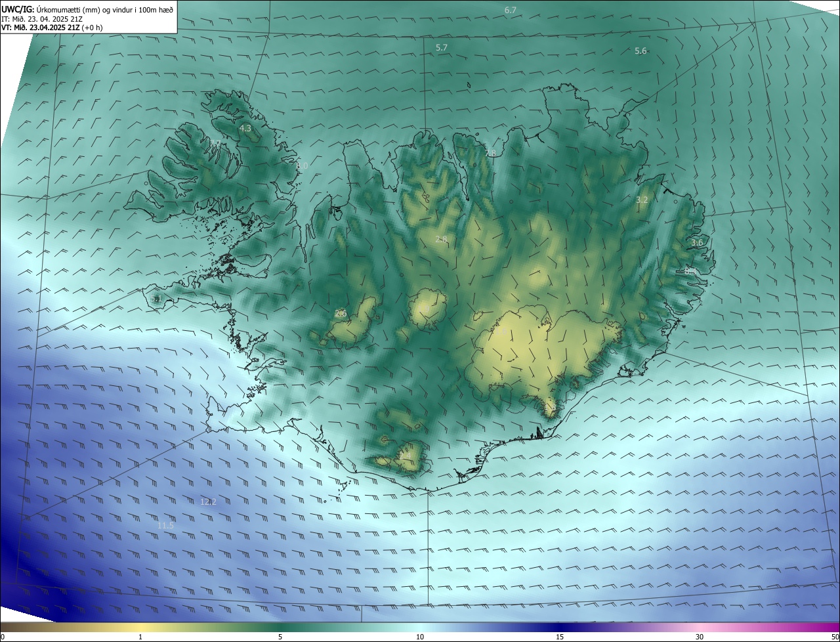Click the 15 tick on the color scale
This screenshot has height=642, width=840.
[x=560, y=637]
